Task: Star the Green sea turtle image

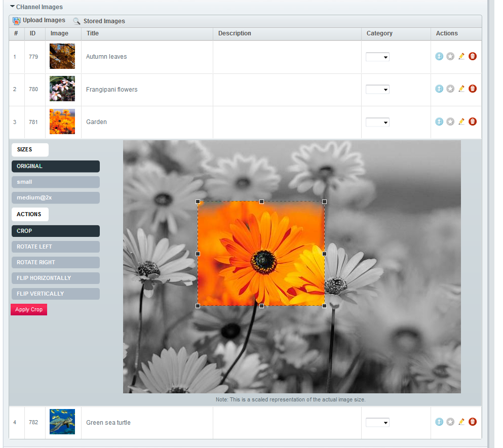Action: [x=450, y=422]
